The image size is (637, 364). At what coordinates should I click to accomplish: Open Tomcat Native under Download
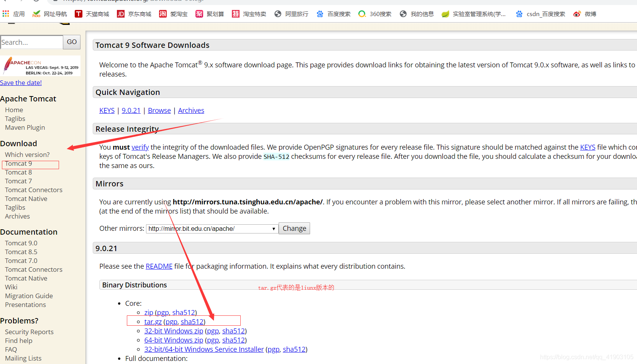[26, 199]
